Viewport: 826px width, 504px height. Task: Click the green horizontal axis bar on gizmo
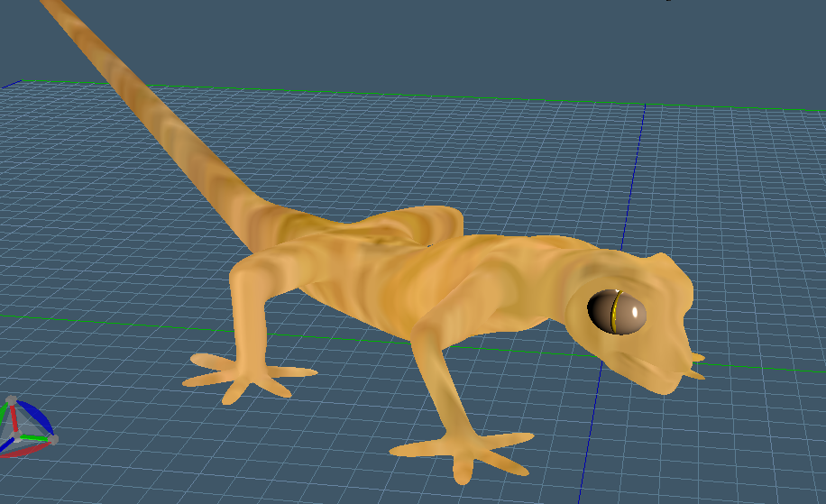34,437
